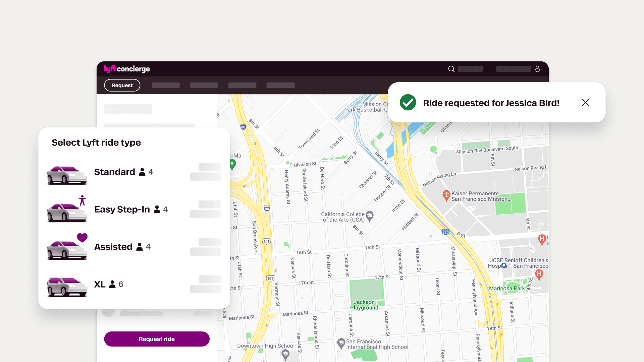Click the Mariposa Park label on map

coord(506,289)
